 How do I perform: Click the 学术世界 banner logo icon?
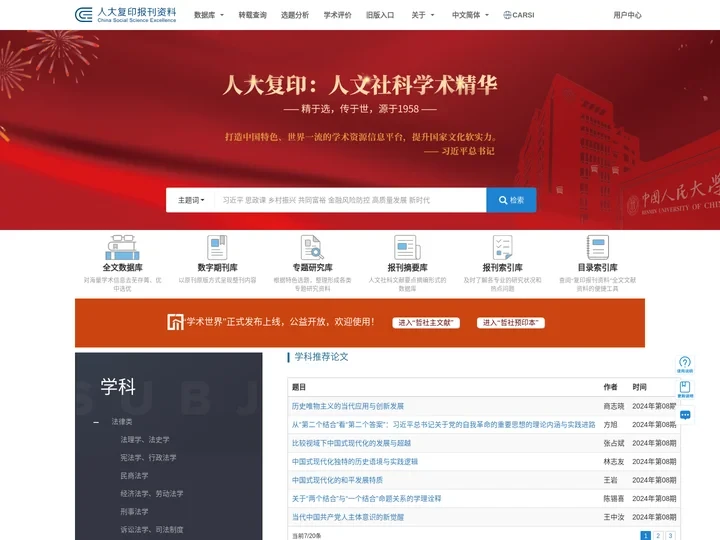tap(175, 322)
